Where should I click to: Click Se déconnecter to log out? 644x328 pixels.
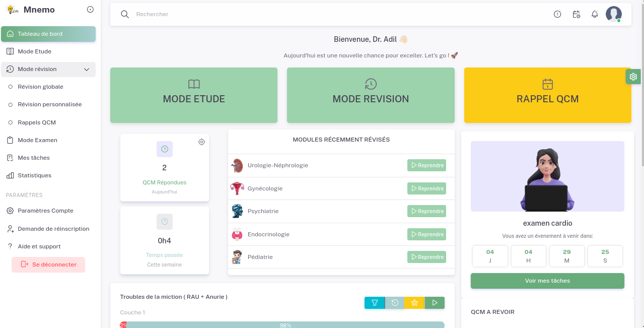click(x=48, y=265)
